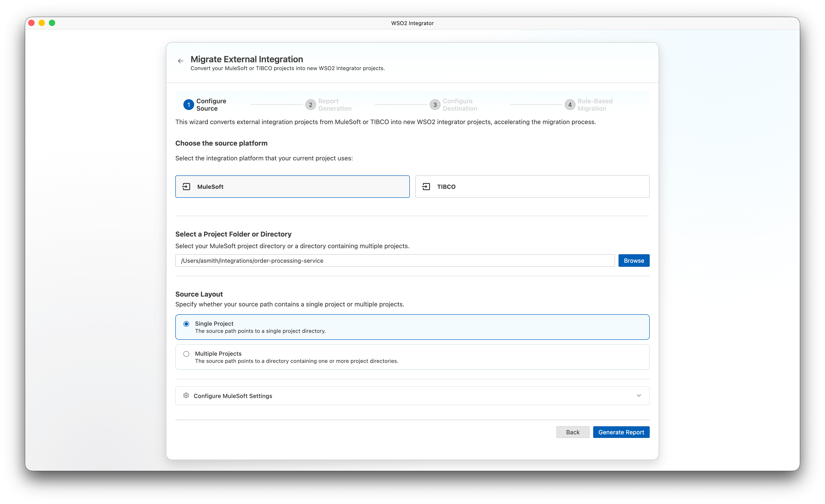Select the Single Project radio button
Image resolution: width=825 pixels, height=504 pixels.
pos(186,324)
